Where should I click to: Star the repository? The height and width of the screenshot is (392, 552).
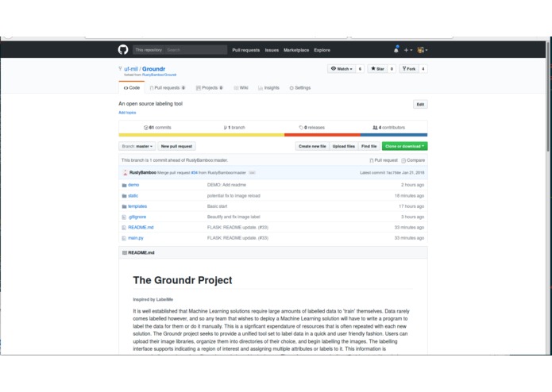point(377,69)
